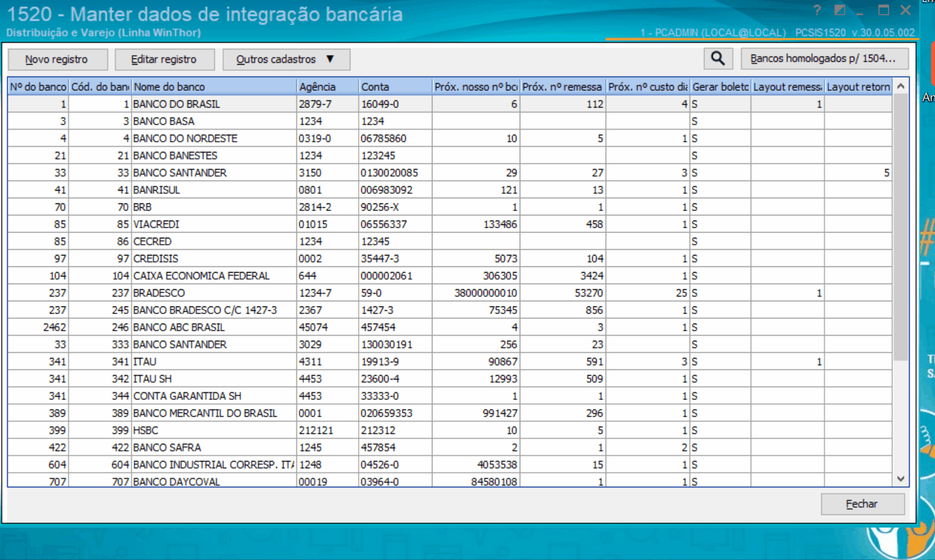Screen dimensions: 935x560
Task: Click conta value 0130020085
Action: (389, 172)
